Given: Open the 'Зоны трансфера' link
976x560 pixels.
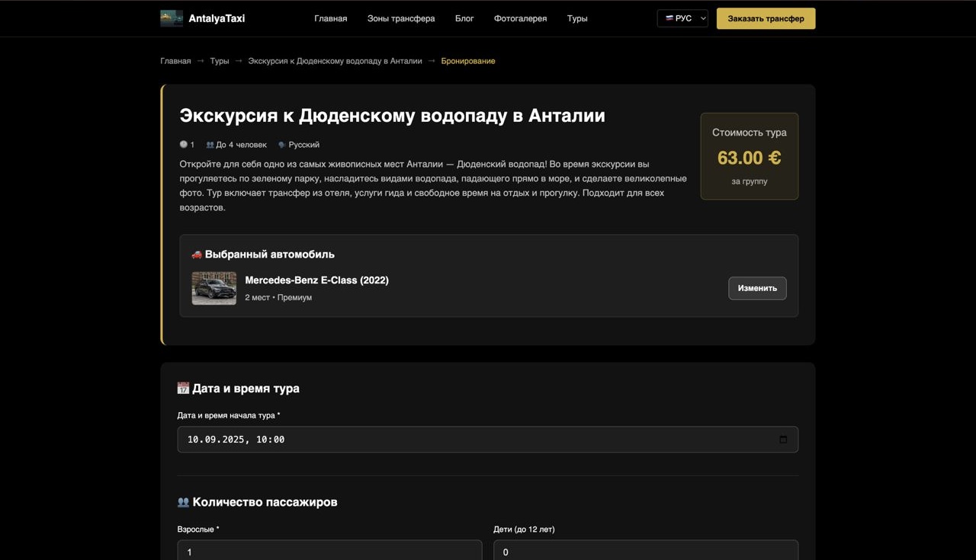Looking at the screenshot, I should point(401,18).
